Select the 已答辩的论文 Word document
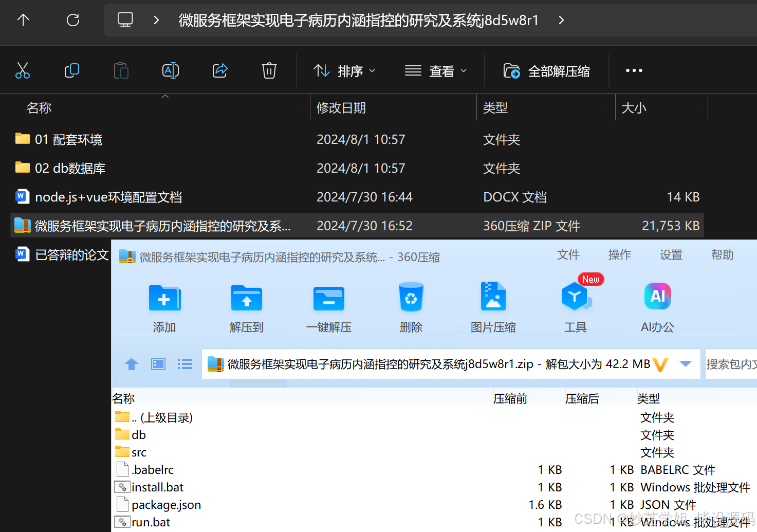 pyautogui.click(x=62, y=254)
